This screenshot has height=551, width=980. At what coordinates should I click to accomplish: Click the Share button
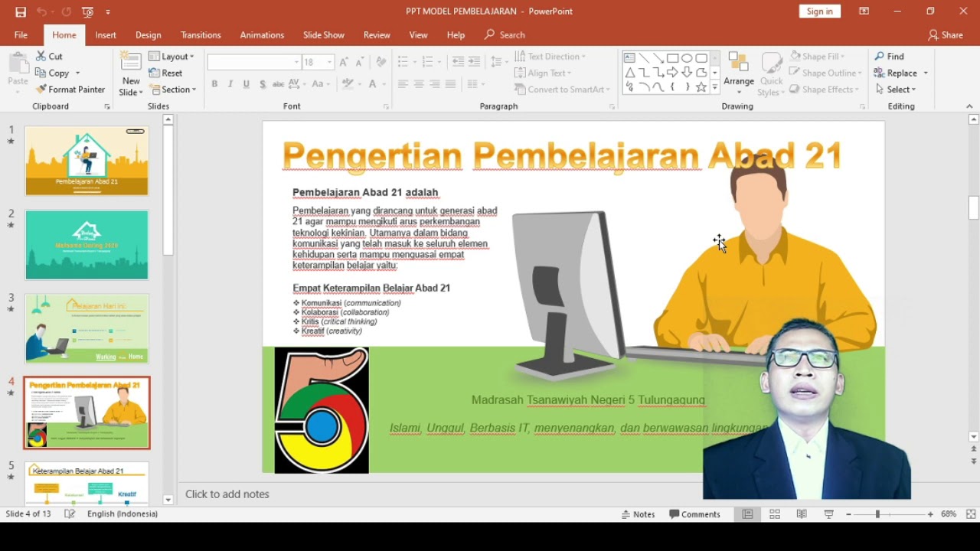[946, 35]
